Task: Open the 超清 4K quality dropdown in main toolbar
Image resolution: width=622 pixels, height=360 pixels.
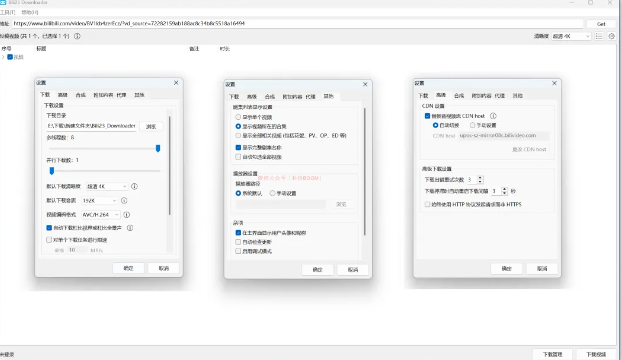Action: click(x=571, y=36)
